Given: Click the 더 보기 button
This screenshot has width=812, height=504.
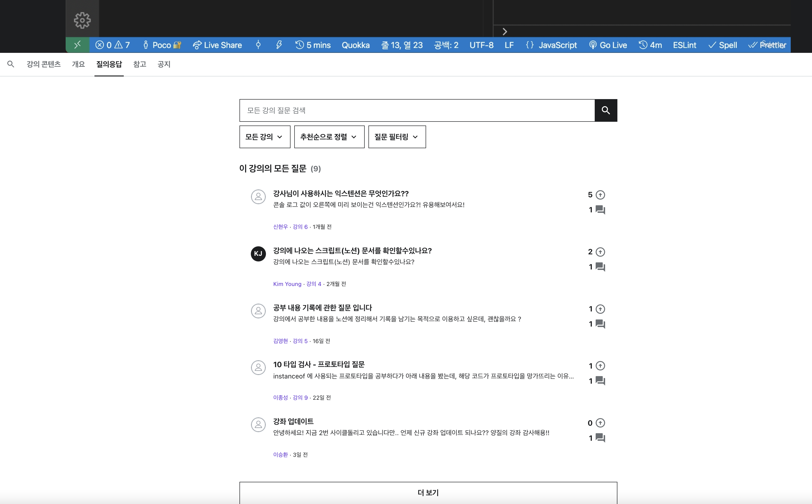Looking at the screenshot, I should (x=428, y=492).
